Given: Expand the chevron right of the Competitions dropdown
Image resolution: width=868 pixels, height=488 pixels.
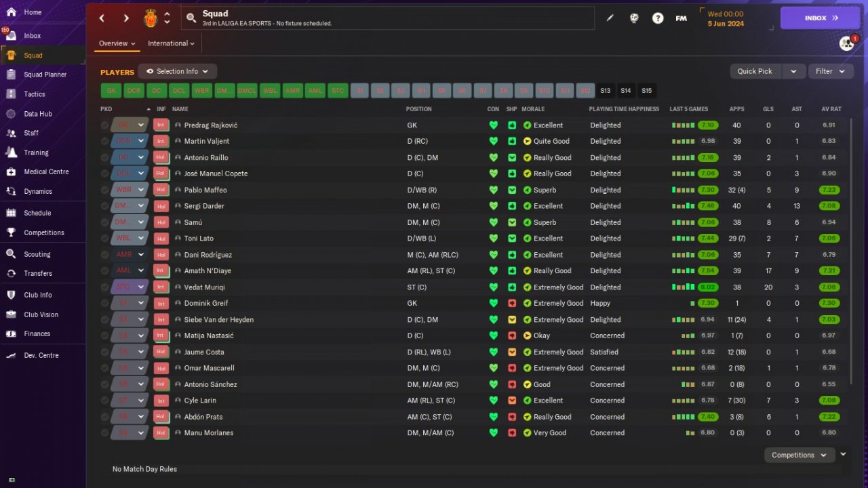Looking at the screenshot, I should [x=843, y=455].
